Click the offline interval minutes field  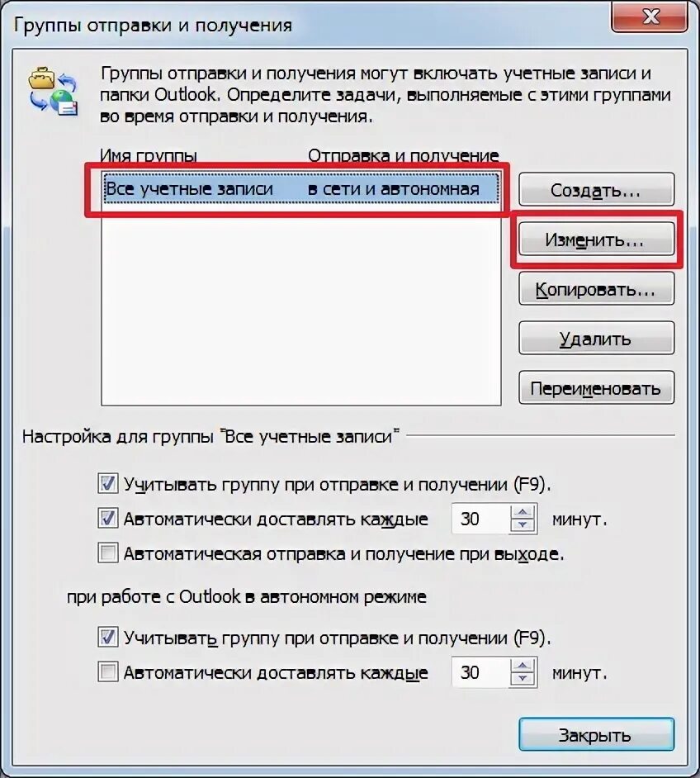480,673
